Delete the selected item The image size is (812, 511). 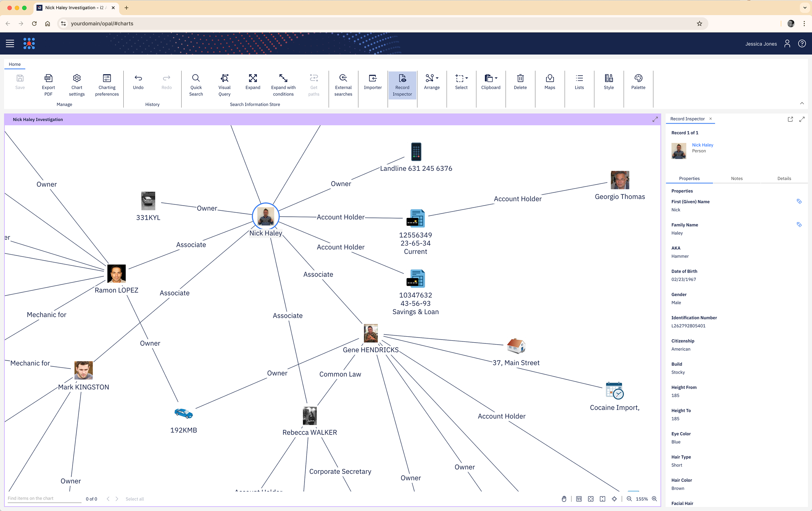(520, 82)
